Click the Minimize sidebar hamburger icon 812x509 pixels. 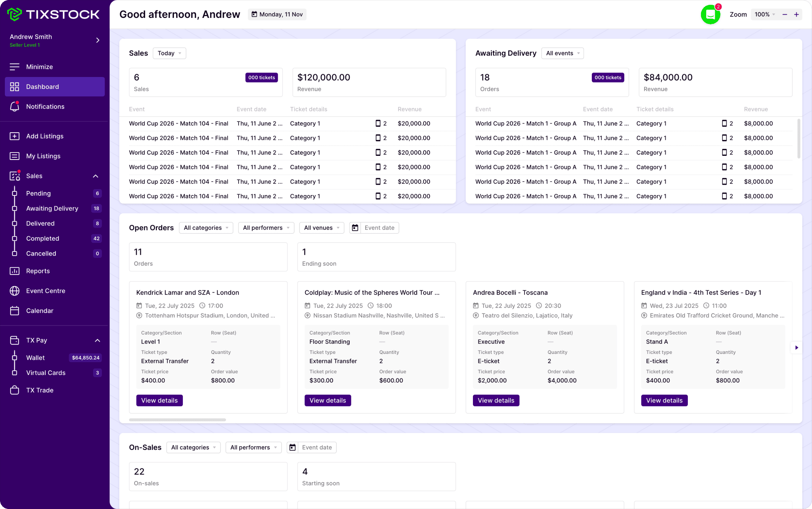pyautogui.click(x=15, y=67)
